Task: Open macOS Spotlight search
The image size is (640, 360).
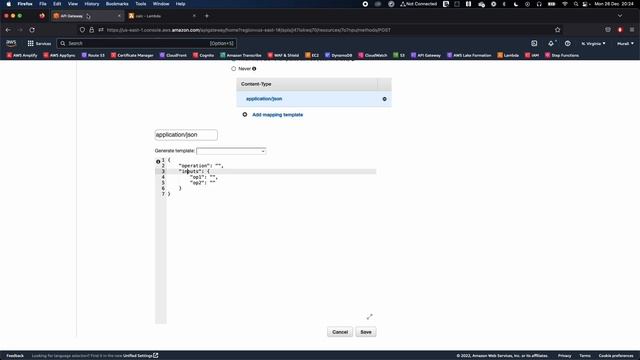Action: (576, 4)
